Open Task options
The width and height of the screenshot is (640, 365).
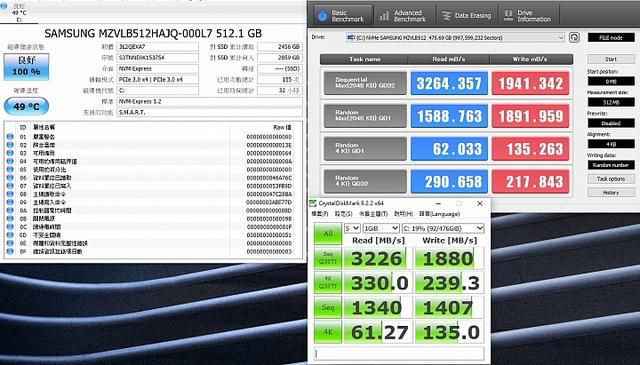[x=611, y=179]
